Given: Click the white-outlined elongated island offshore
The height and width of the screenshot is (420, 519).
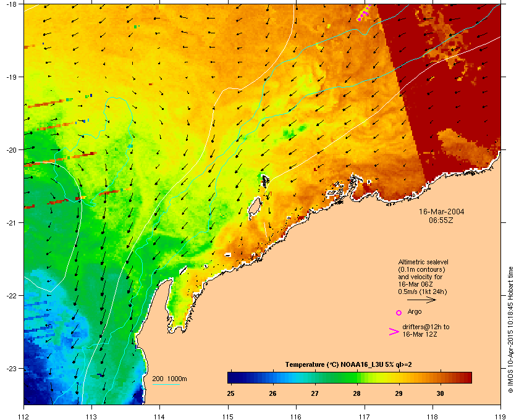Looking at the screenshot, I should coord(255,208).
